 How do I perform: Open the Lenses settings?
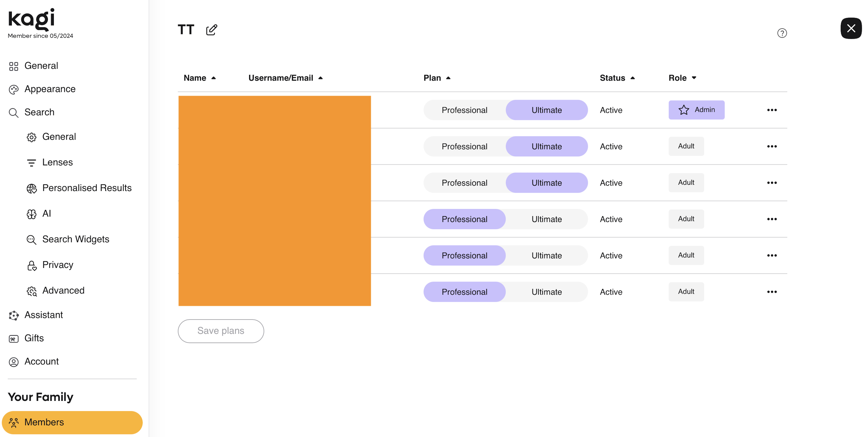coord(57,163)
